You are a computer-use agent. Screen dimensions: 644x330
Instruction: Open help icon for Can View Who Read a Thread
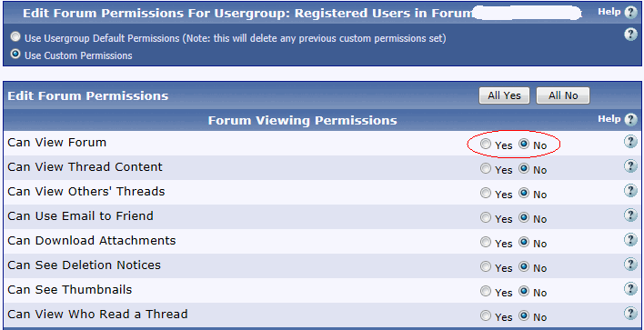pos(630,314)
